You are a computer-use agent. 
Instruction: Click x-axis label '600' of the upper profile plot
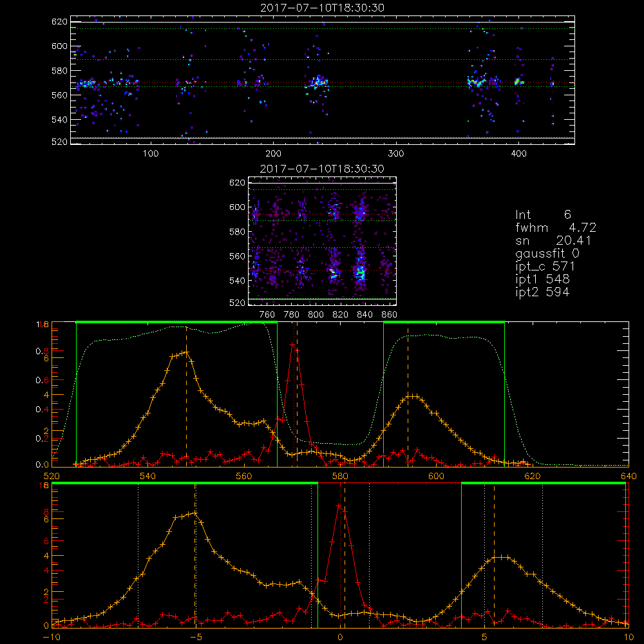click(436, 476)
